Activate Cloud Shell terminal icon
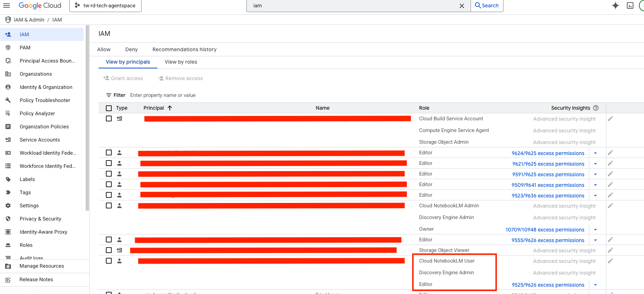 coord(630,5)
